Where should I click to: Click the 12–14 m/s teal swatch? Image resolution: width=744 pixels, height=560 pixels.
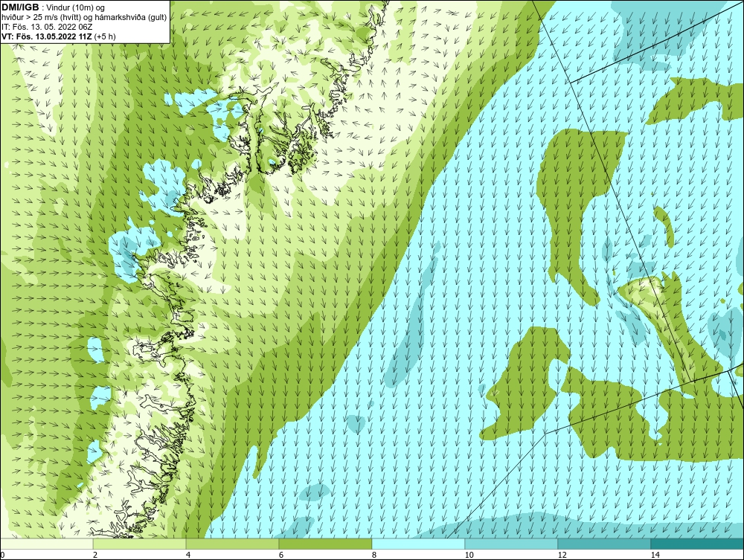[604, 544]
